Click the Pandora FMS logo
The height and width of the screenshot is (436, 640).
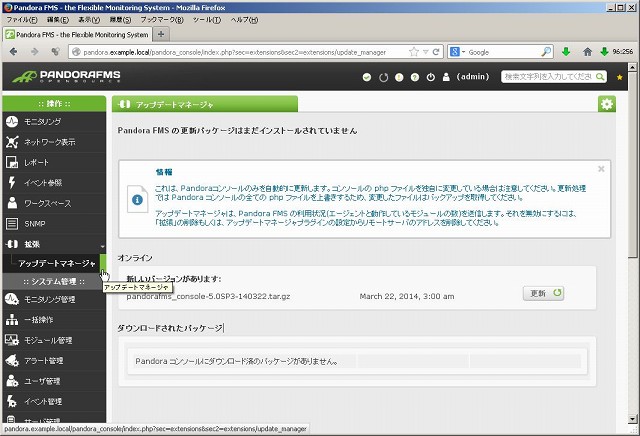pos(66,76)
